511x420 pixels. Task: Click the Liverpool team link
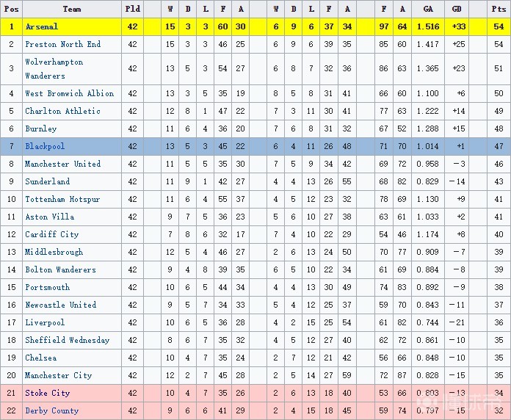click(45, 323)
